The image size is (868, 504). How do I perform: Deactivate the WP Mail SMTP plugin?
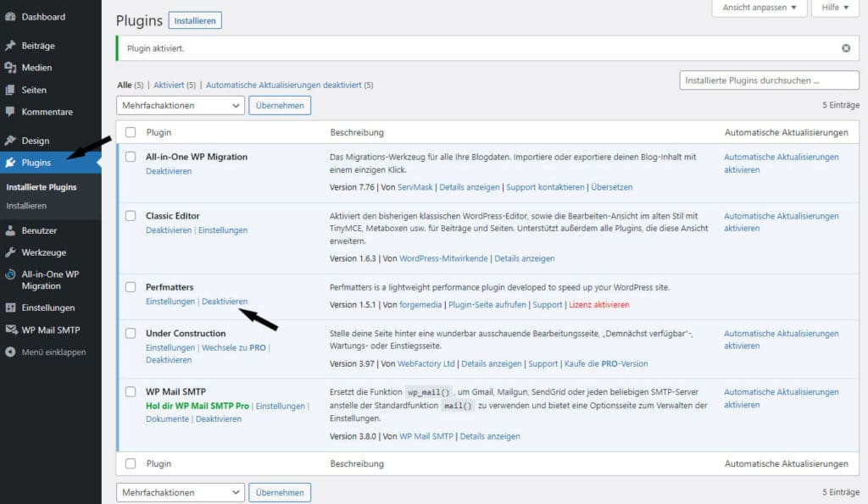click(219, 418)
